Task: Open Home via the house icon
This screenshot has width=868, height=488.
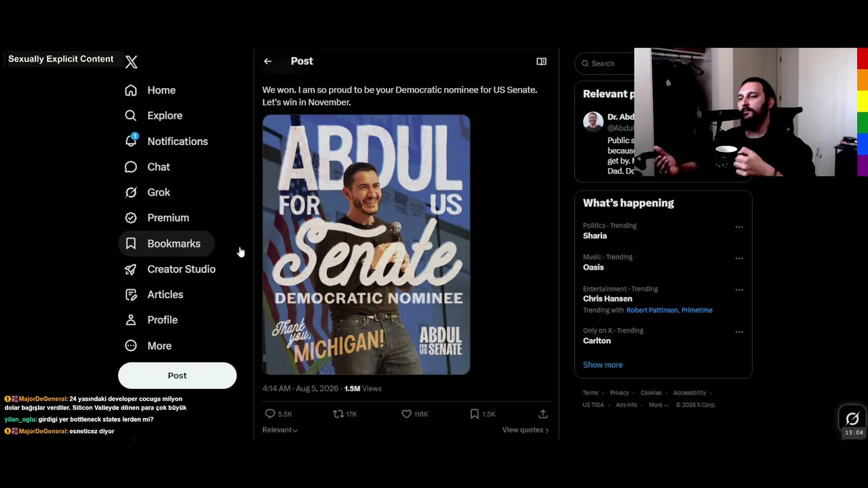Action: click(x=131, y=90)
